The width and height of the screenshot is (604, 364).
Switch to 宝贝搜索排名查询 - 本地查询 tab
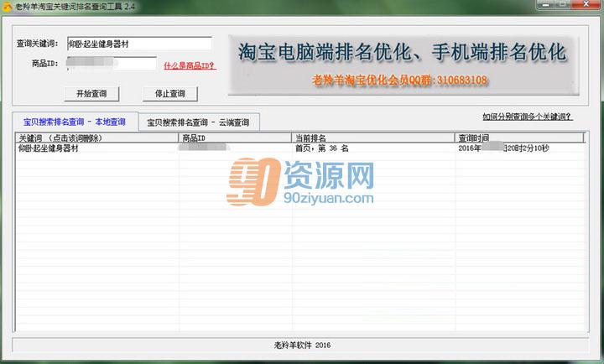(75, 122)
